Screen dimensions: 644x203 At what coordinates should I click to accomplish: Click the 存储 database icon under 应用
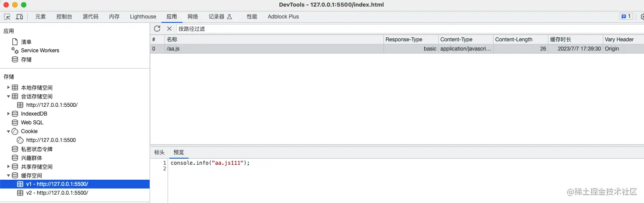pyautogui.click(x=15, y=59)
